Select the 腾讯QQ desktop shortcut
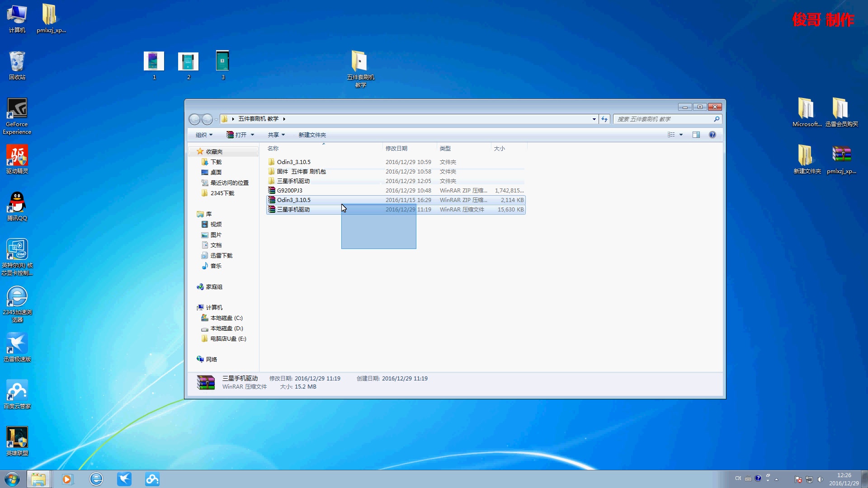The width and height of the screenshot is (868, 488). click(x=17, y=206)
